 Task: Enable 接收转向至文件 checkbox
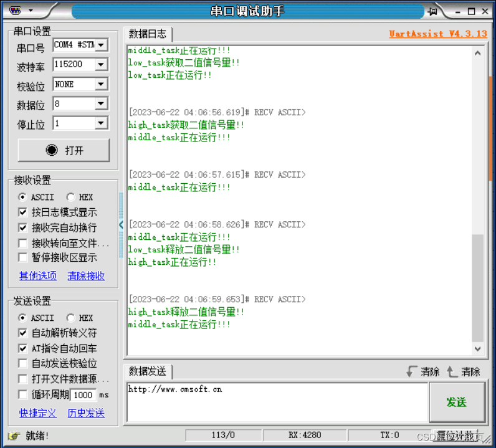point(22,243)
